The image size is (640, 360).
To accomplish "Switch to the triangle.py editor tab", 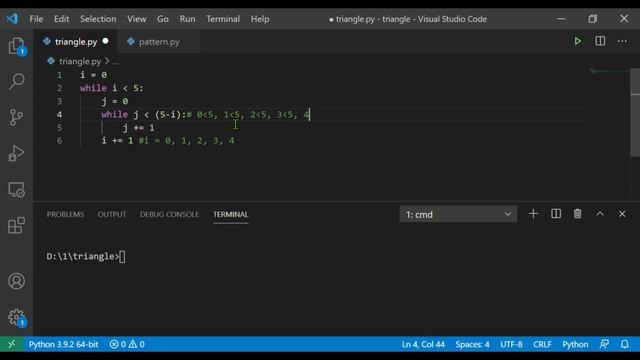I will click(76, 42).
